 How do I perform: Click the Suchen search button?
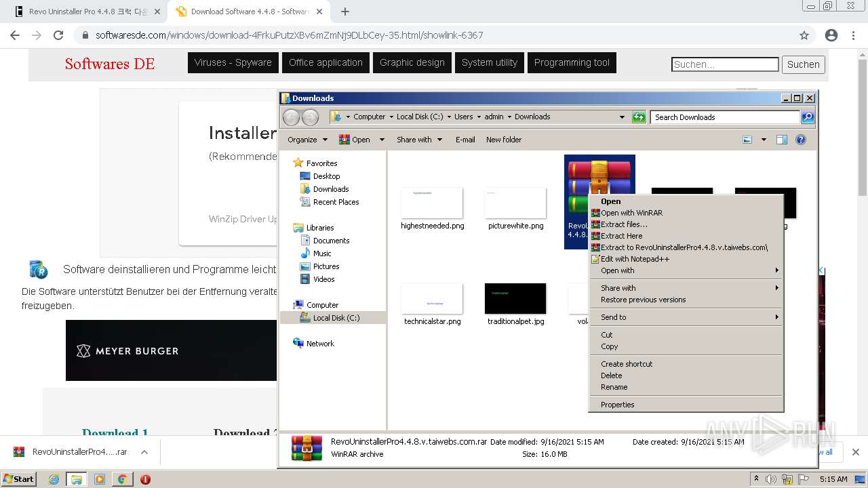pos(804,64)
